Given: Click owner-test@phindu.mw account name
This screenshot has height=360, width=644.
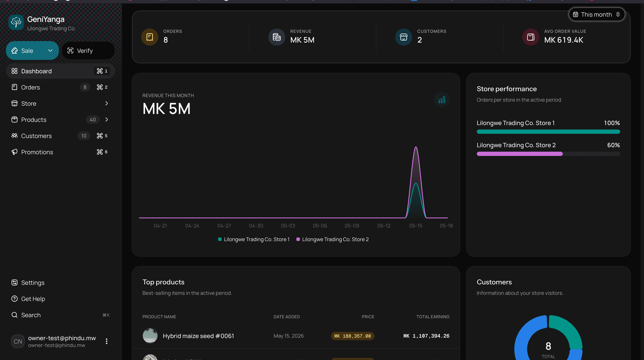Looking at the screenshot, I should (x=62, y=338).
